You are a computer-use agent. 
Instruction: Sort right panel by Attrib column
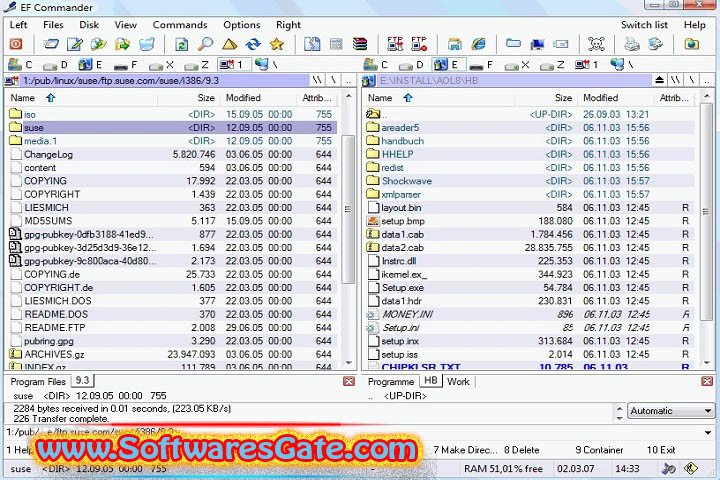point(674,98)
